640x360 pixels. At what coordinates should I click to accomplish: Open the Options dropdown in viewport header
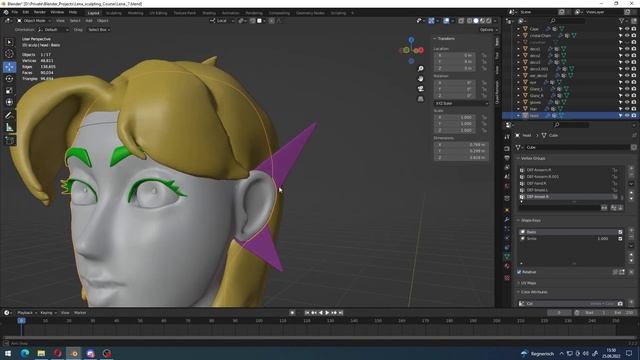click(488, 30)
